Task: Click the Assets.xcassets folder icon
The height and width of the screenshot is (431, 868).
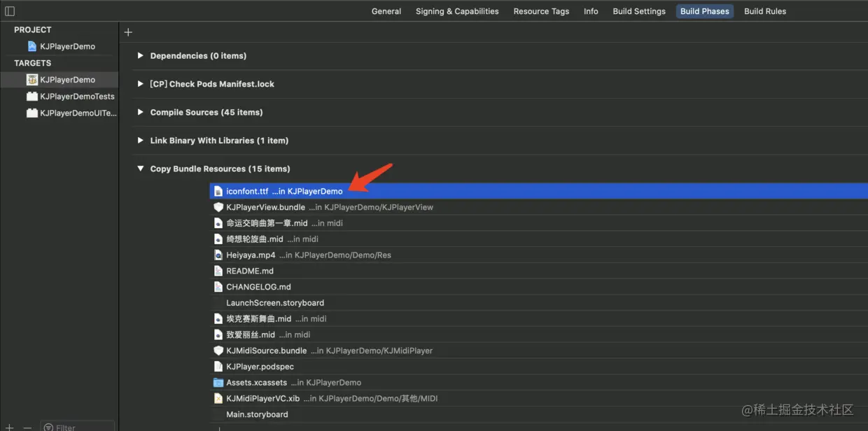Action: (x=218, y=383)
